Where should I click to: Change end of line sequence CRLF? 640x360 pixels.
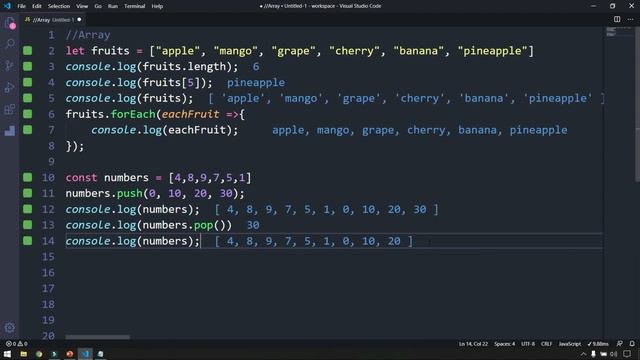click(546, 344)
